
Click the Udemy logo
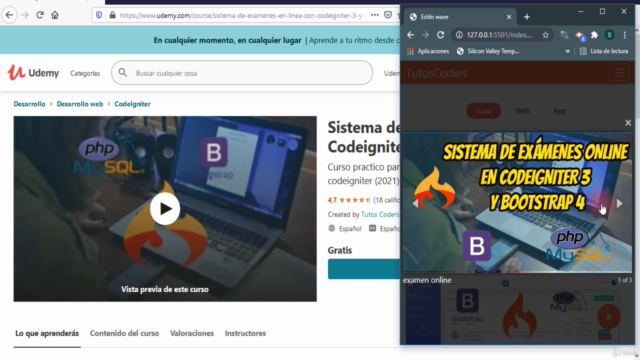(33, 73)
